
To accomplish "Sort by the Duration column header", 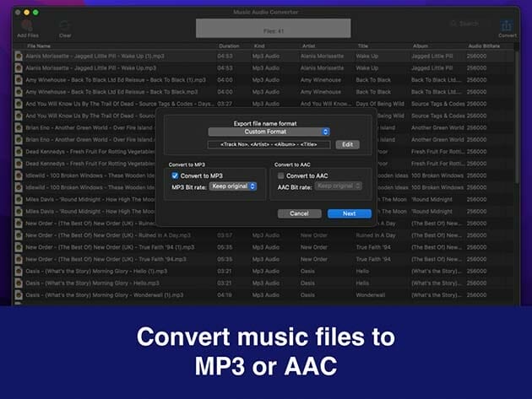I will pos(229,46).
